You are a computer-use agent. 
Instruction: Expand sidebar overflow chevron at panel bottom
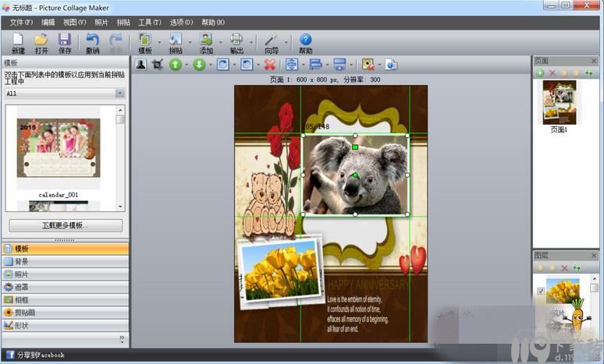(x=122, y=338)
